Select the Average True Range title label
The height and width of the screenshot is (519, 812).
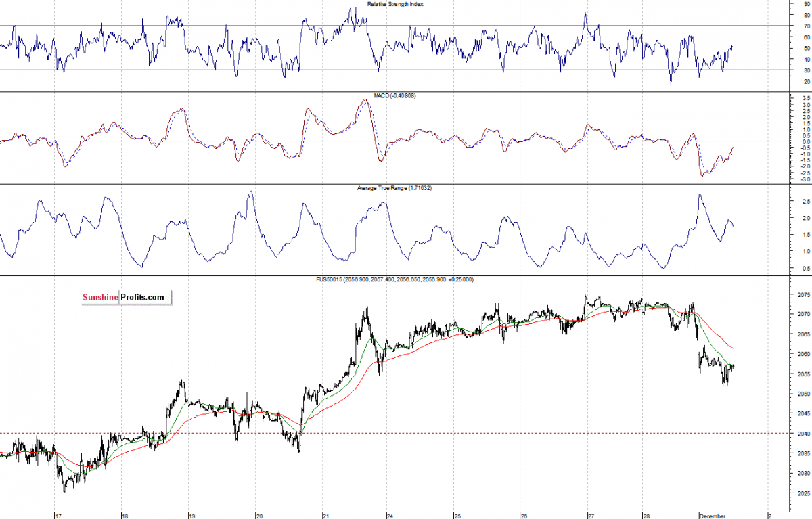click(x=394, y=187)
